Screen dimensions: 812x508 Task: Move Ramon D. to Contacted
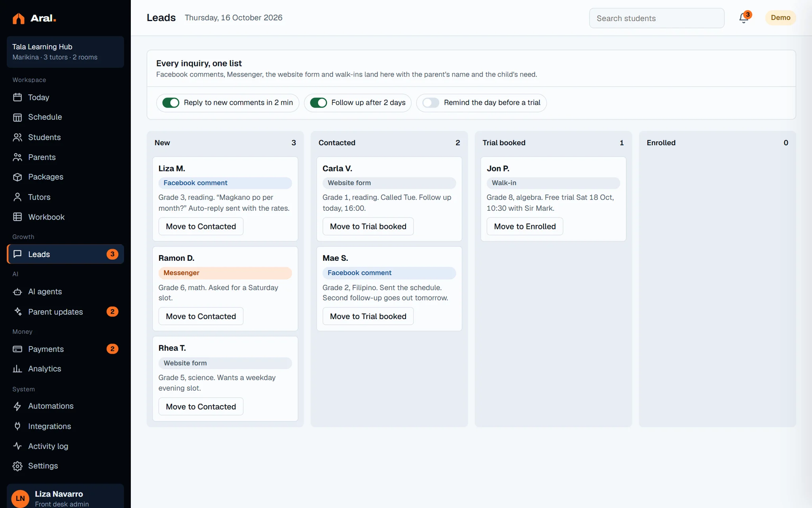(201, 316)
